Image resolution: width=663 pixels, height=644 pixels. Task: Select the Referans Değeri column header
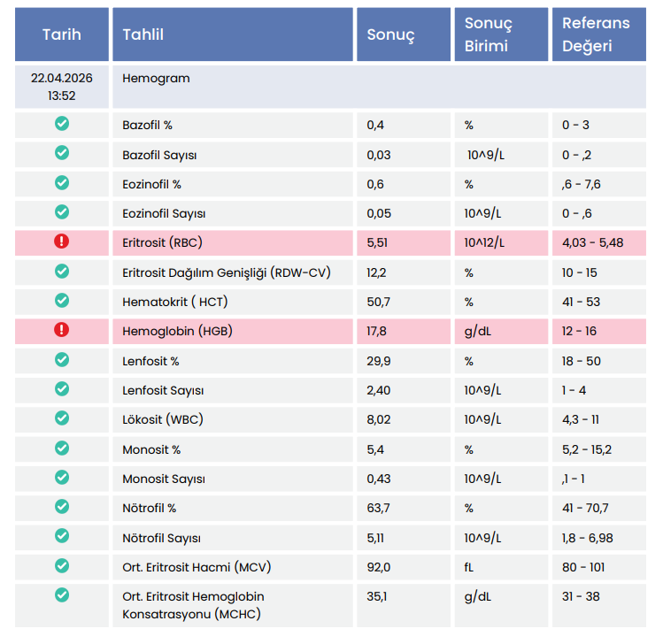598,34
